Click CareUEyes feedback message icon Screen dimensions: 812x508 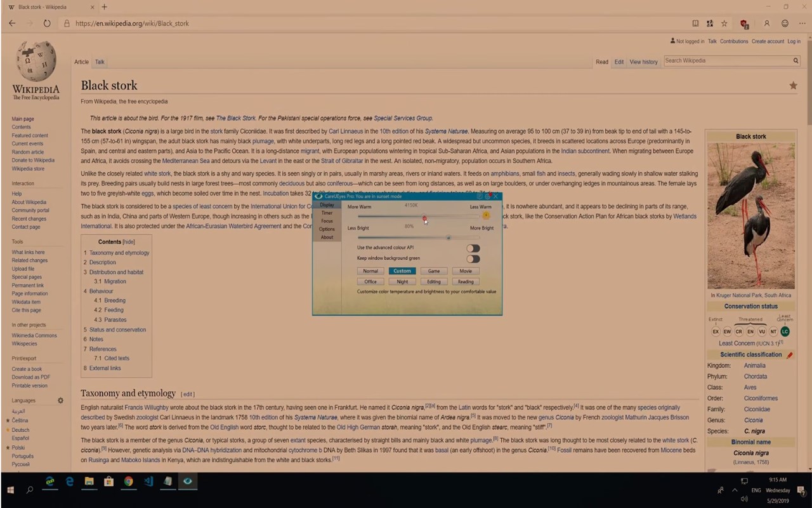(480, 197)
